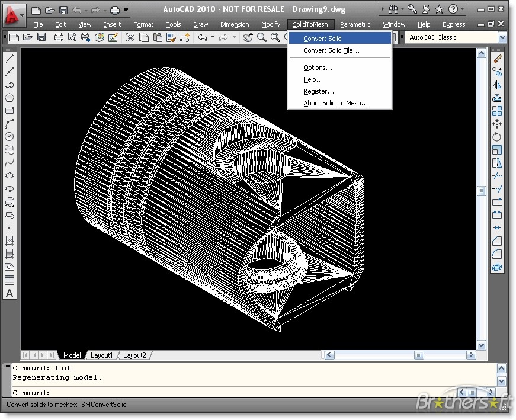This screenshot has height=420, width=516.
Task: Select the Model tab
Action: coord(72,355)
